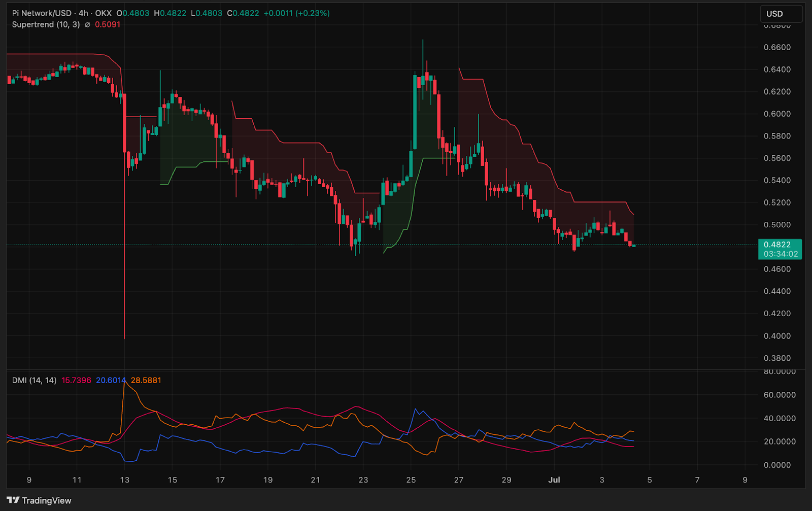Click the 0.4400 price axis label
Viewport: 812px width, 511px height.
point(777,291)
